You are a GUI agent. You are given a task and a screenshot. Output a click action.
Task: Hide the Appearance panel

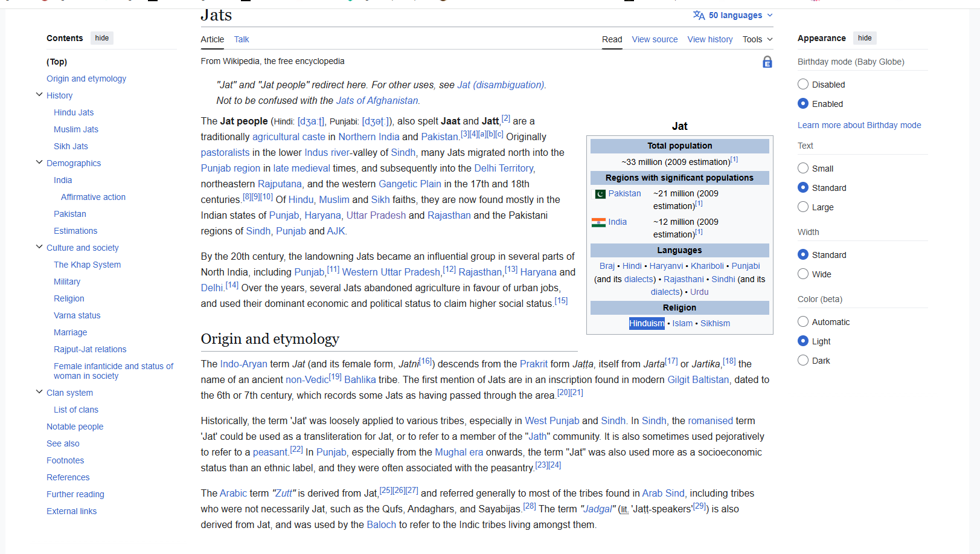[865, 37]
